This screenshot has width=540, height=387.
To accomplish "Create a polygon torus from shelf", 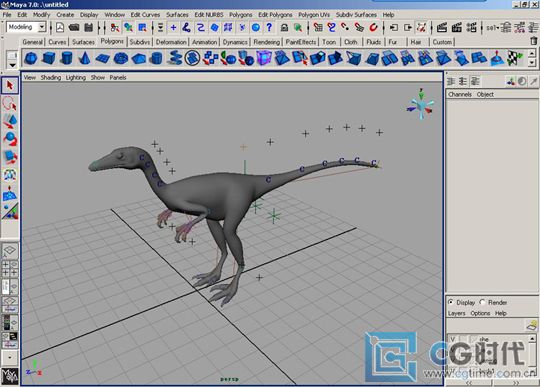I will [x=121, y=58].
